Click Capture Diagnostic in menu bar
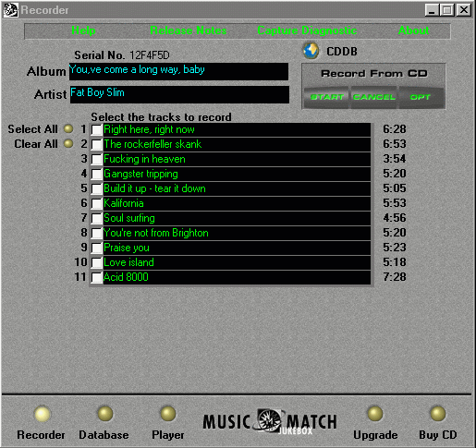 point(307,30)
